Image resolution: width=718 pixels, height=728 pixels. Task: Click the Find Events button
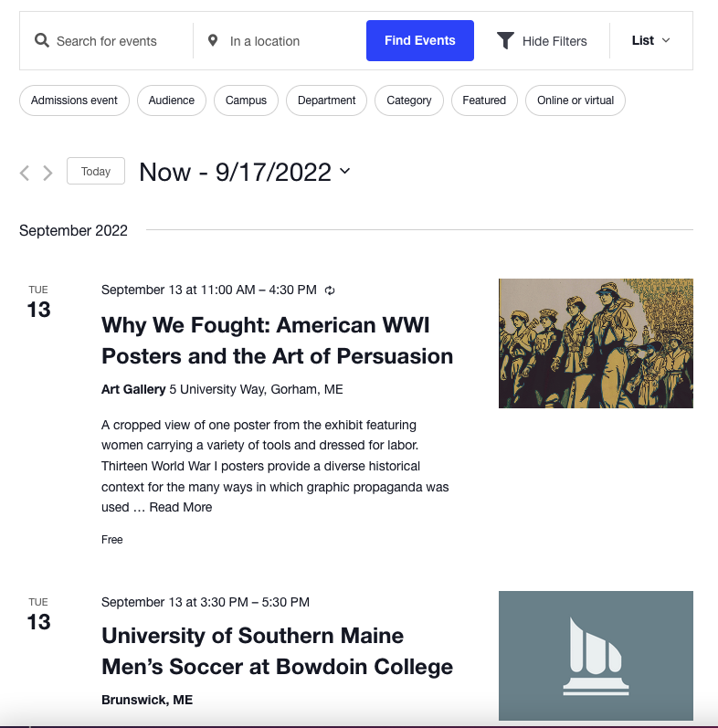tap(420, 40)
